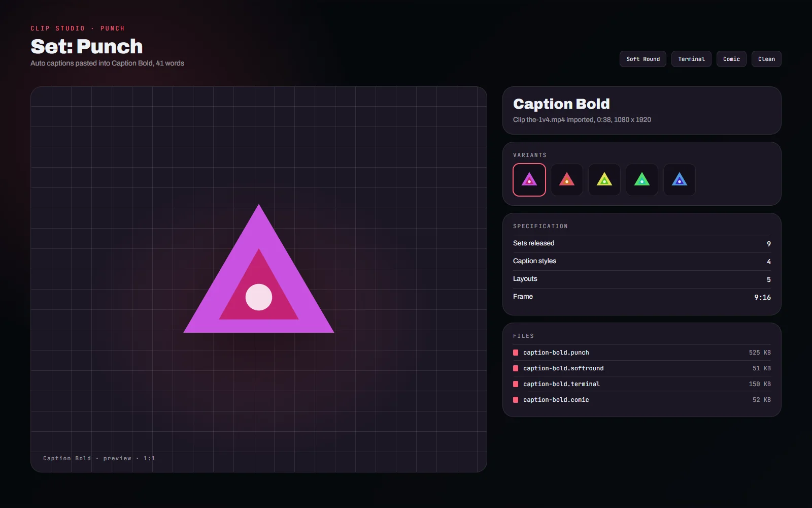
Task: Click the auto captions subtitle text
Action: click(107, 63)
